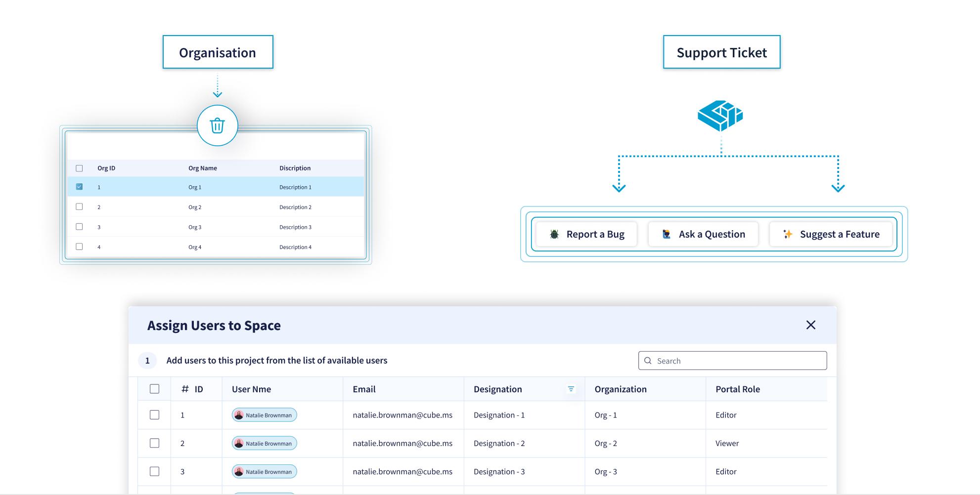
Task: Click the Description 3 cell
Action: pyautogui.click(x=295, y=227)
